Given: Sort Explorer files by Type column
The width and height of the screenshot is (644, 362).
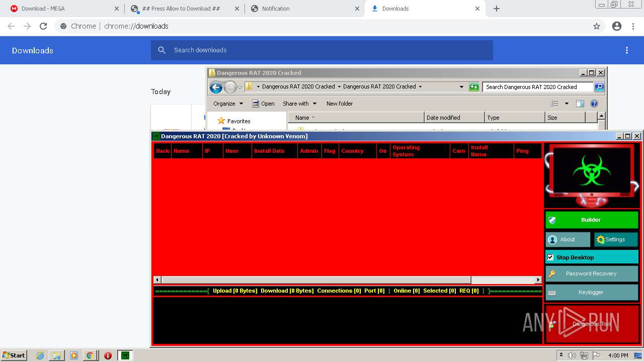Looking at the screenshot, I should tap(515, 118).
